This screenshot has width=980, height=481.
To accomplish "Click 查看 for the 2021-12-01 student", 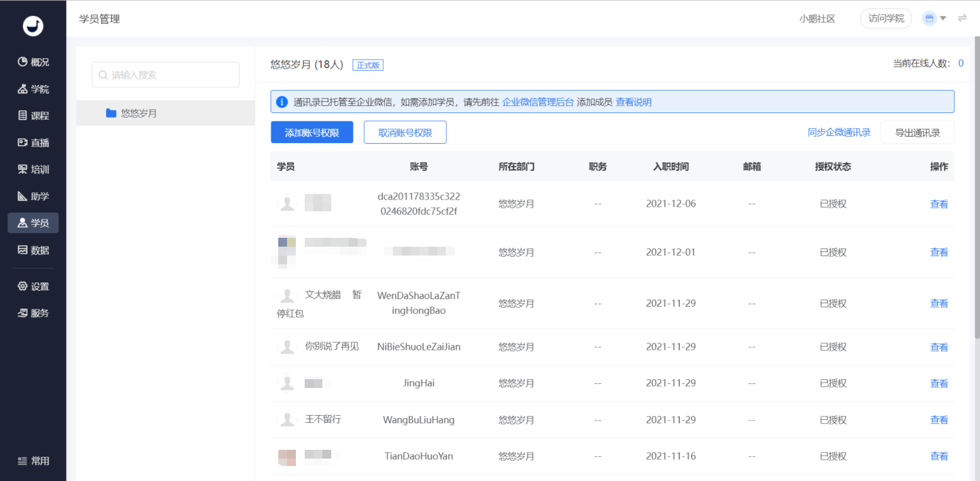I will (939, 253).
